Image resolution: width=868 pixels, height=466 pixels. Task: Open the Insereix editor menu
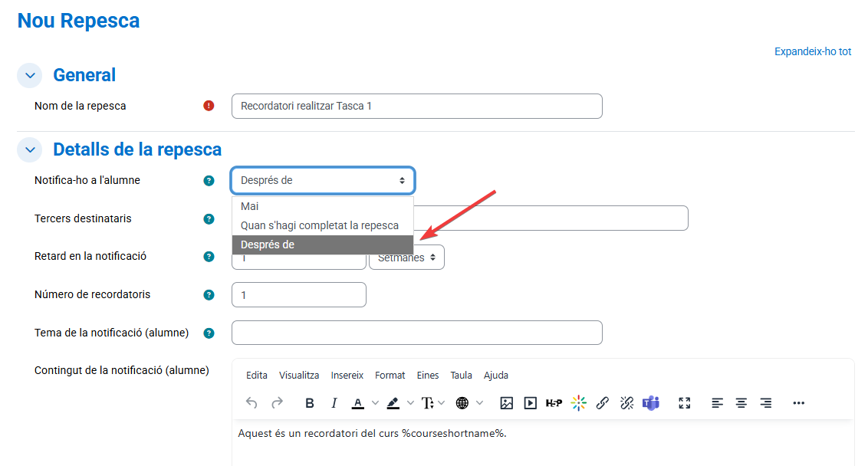click(x=347, y=376)
